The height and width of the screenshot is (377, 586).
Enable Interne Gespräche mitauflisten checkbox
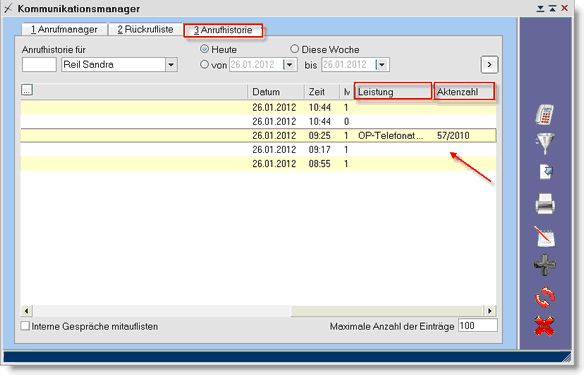[25, 326]
